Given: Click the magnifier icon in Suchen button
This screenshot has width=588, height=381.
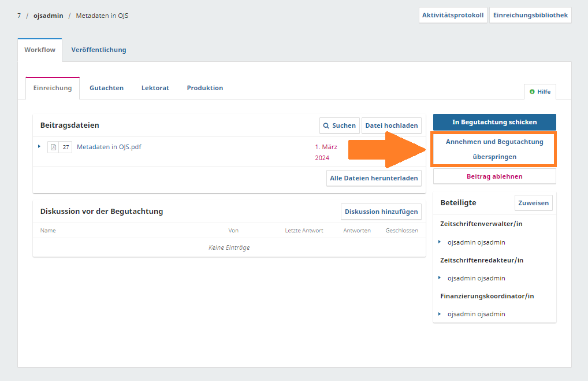Looking at the screenshot, I should (x=326, y=125).
